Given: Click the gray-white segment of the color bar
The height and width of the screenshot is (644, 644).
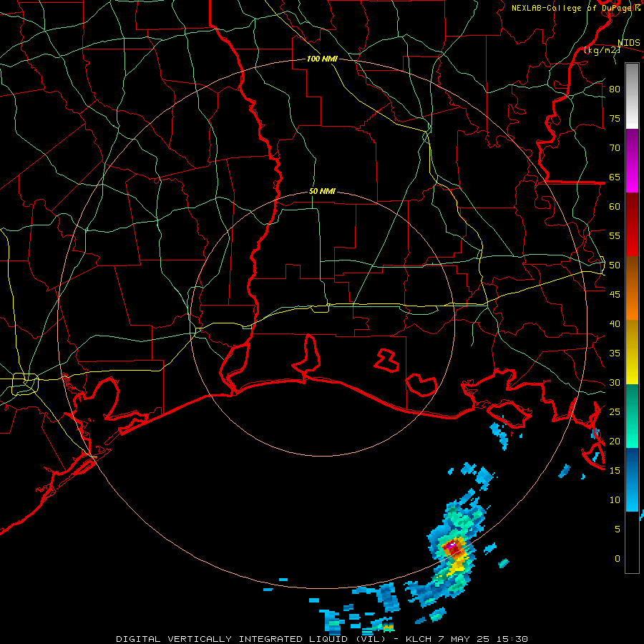Looking at the screenshot, I should (632, 96).
